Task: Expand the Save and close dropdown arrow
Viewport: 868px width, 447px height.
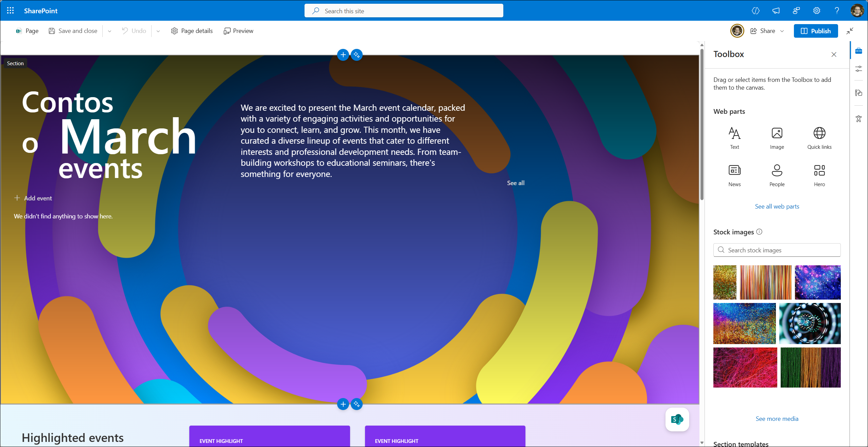Action: pos(109,31)
